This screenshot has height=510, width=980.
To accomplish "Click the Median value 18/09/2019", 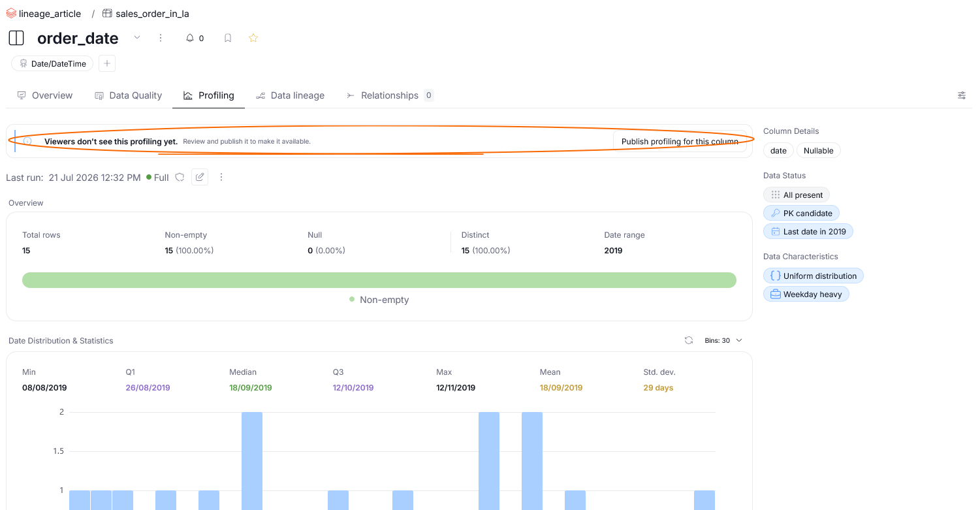I will (251, 388).
